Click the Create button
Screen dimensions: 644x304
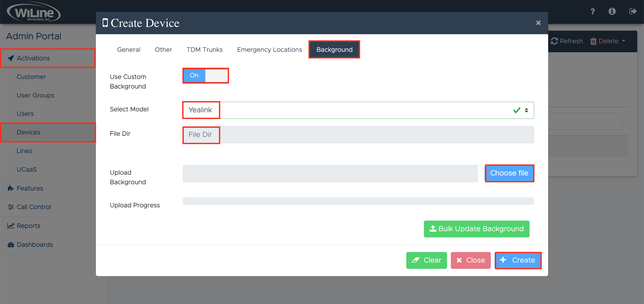pos(518,260)
